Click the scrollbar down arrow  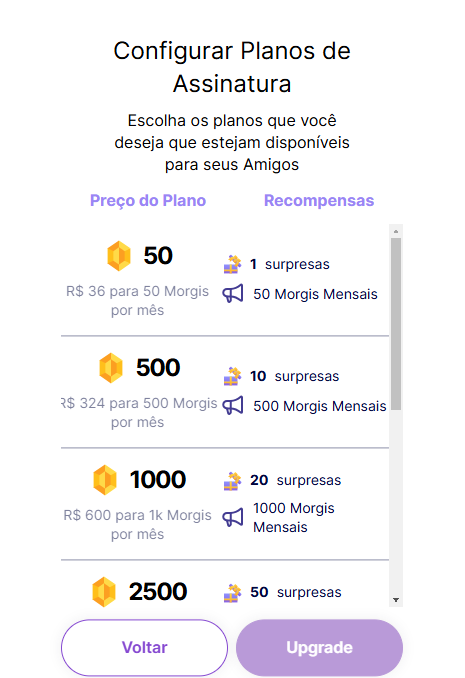[x=396, y=600]
